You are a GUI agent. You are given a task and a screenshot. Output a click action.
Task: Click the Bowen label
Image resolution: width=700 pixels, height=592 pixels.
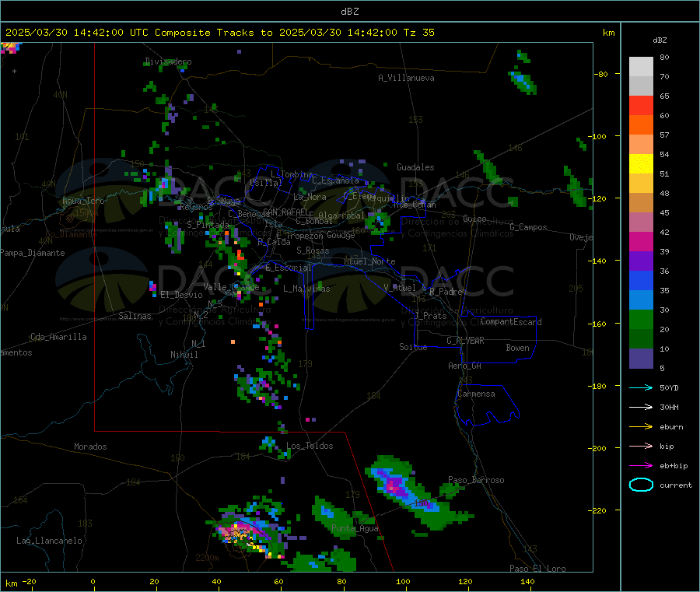click(x=517, y=348)
